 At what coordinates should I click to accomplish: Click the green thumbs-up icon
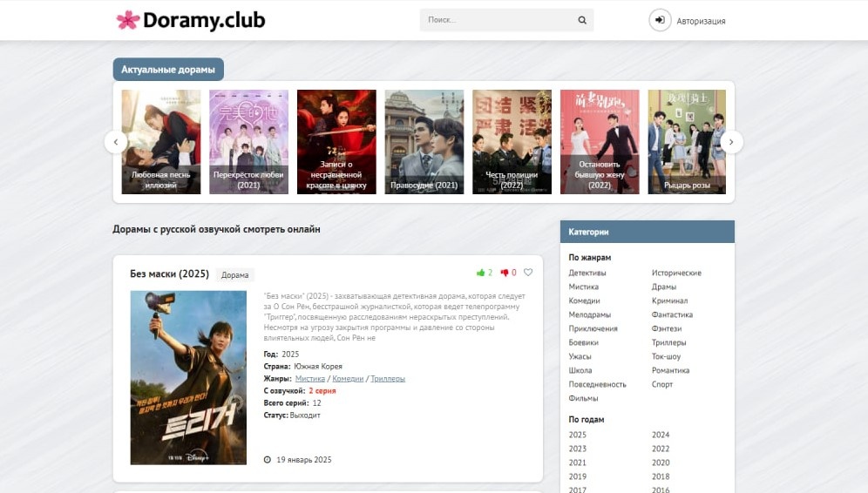click(x=480, y=273)
